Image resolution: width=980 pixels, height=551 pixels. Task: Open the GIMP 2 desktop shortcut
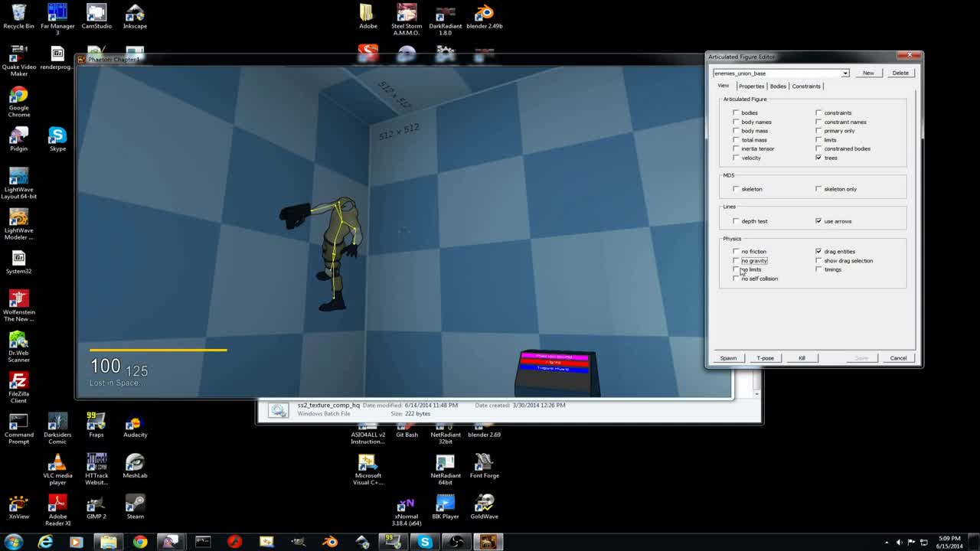[96, 507]
